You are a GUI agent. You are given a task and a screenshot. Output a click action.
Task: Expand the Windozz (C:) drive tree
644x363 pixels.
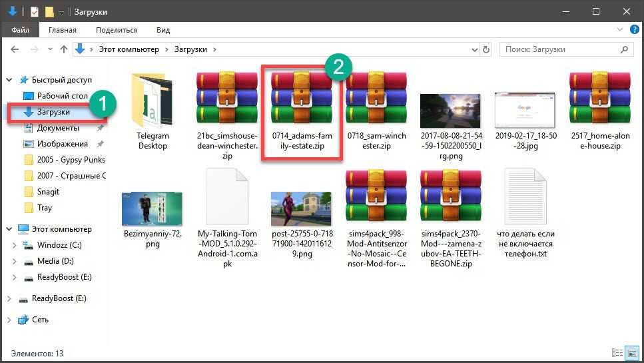[x=15, y=245]
